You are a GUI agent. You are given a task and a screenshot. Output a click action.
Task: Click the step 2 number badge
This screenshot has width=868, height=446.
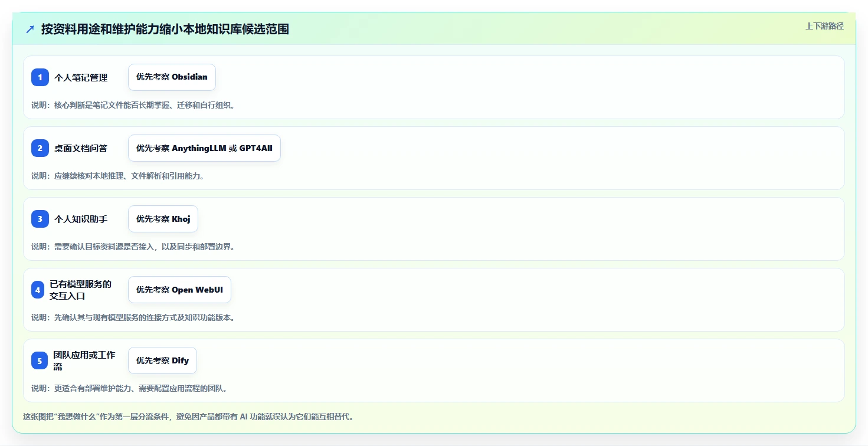tap(40, 148)
